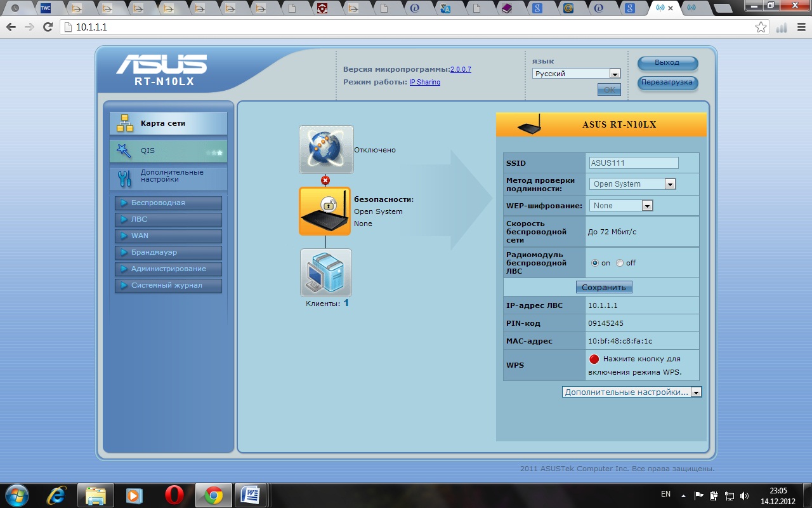812x508 pixels.
Task: Click the signal bars extension icon
Action: 782,27
